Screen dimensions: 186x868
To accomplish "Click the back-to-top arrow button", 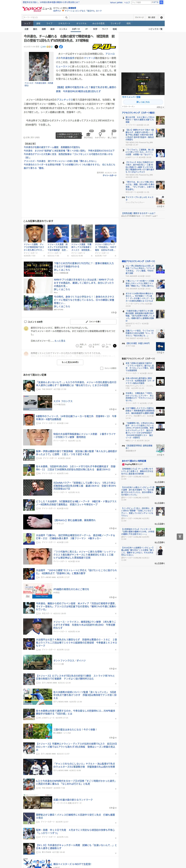I will 180,537.
